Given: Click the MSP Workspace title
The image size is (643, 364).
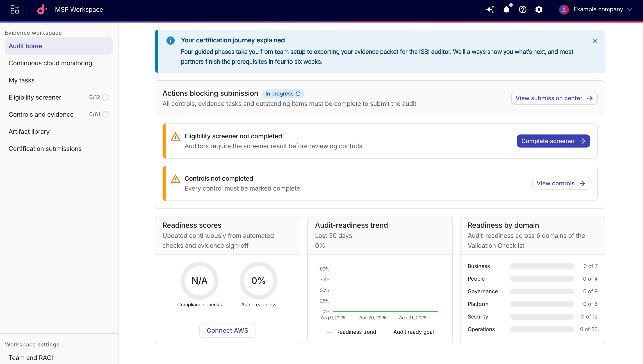Looking at the screenshot, I should pos(79,9).
